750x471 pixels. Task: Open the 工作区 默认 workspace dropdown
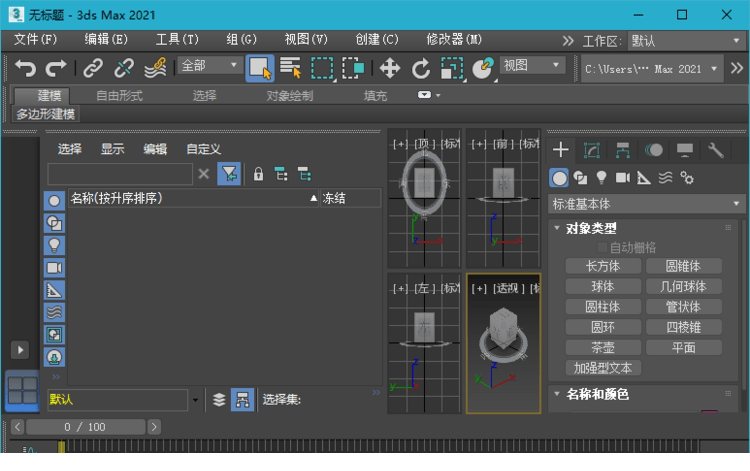pos(686,41)
